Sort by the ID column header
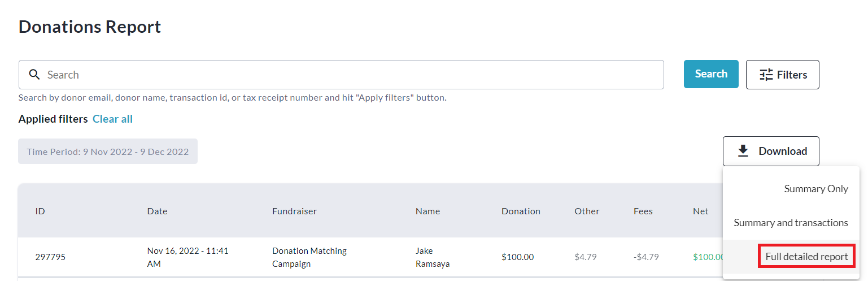Image resolution: width=868 pixels, height=281 pixels. [40, 211]
